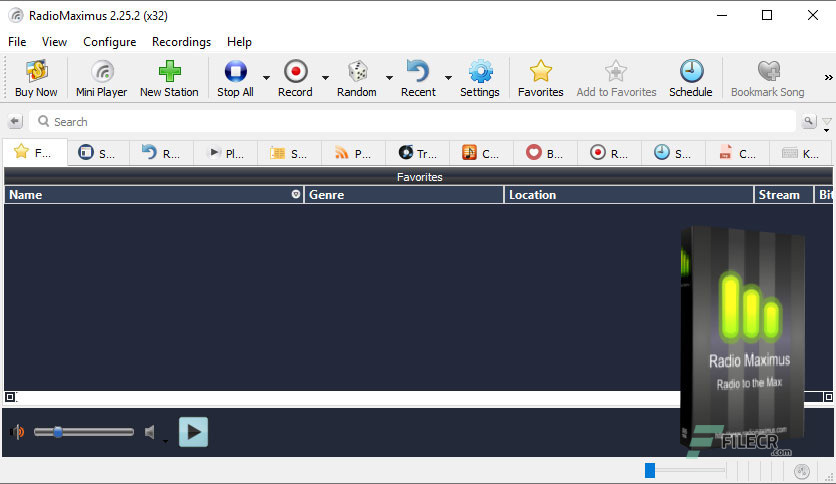Screen dimensions: 836x484
Task: Open mute speaker dropdown arrow
Action: click(165, 441)
